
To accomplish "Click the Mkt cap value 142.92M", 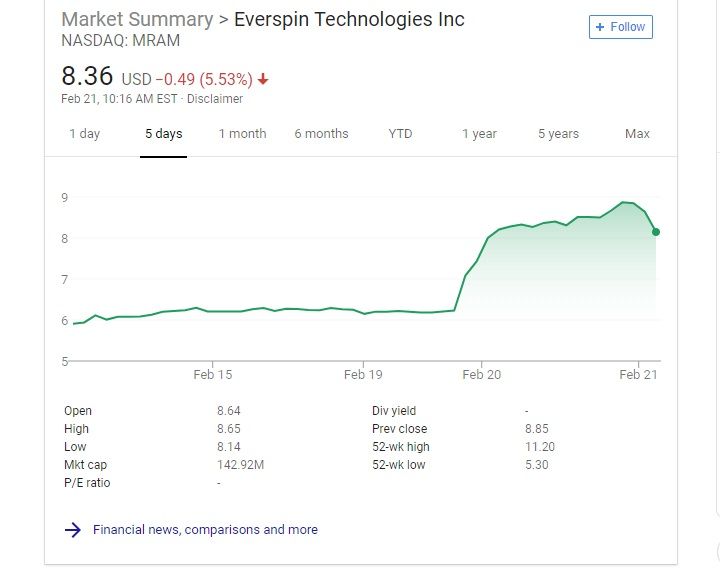I will (x=240, y=465).
